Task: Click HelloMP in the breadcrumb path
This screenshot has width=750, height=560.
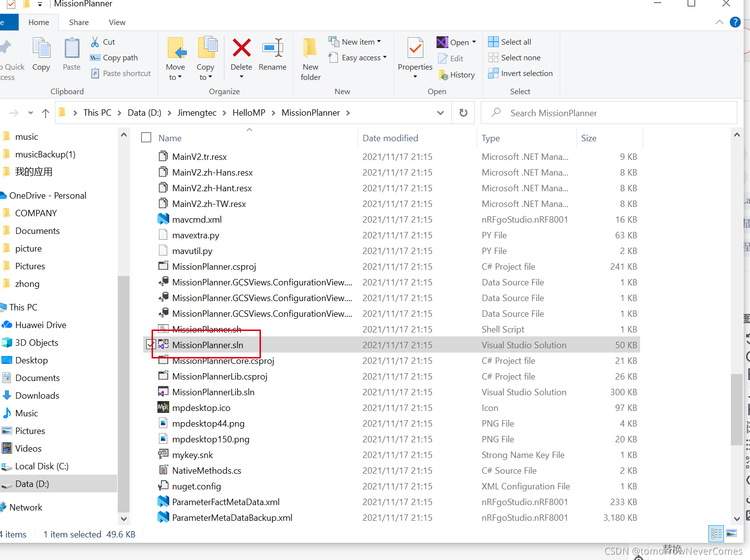Action: (x=249, y=113)
